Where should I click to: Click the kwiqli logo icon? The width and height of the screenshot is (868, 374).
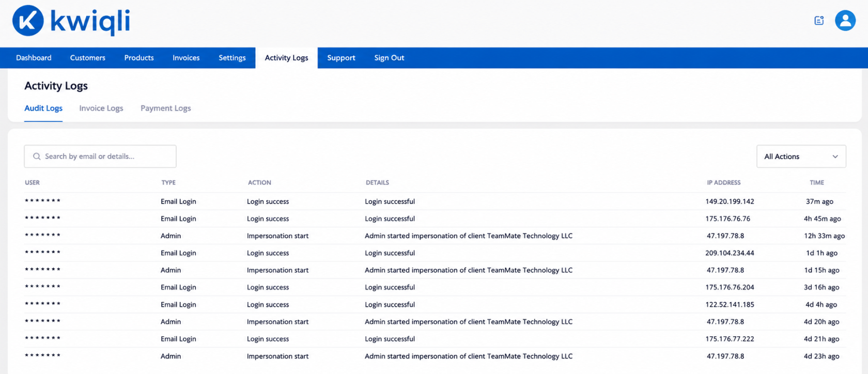[x=28, y=21]
